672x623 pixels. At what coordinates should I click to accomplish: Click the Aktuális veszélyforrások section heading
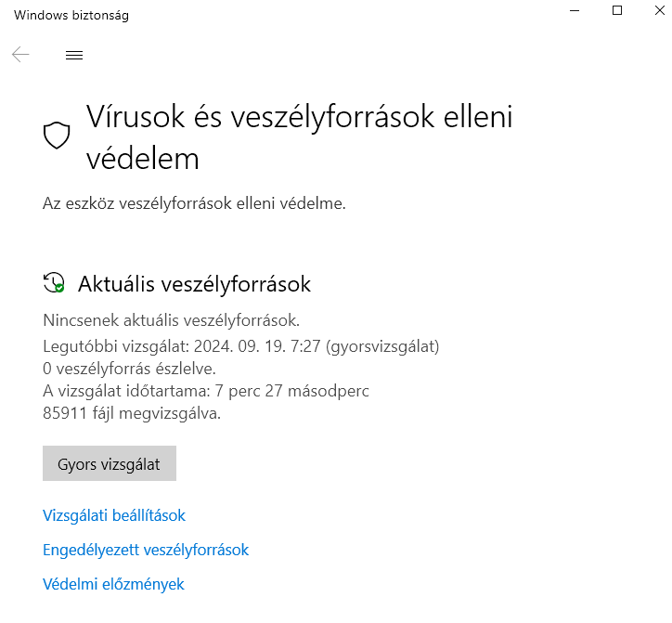[x=194, y=284]
